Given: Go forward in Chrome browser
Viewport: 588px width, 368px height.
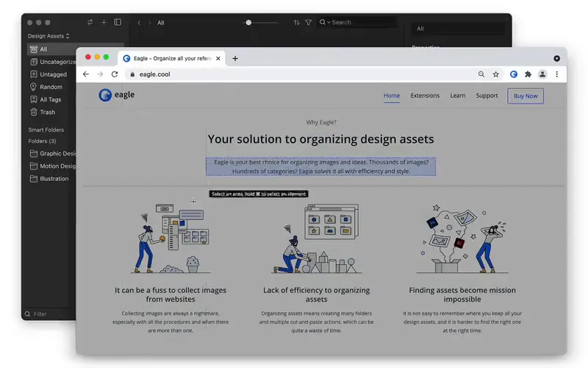Looking at the screenshot, I should click(100, 74).
